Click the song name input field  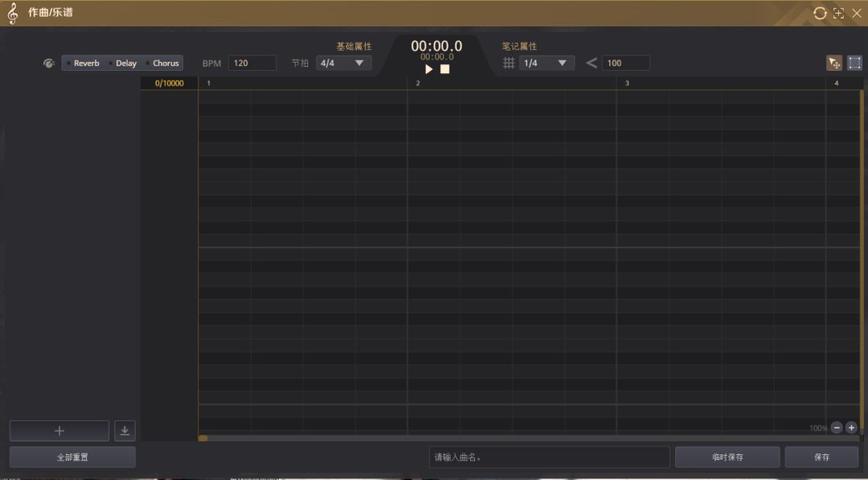[549, 457]
